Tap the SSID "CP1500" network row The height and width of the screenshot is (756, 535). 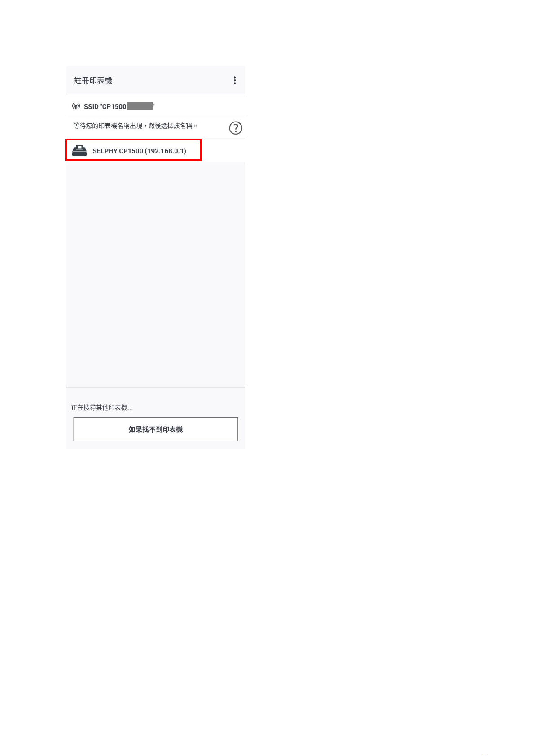(155, 106)
